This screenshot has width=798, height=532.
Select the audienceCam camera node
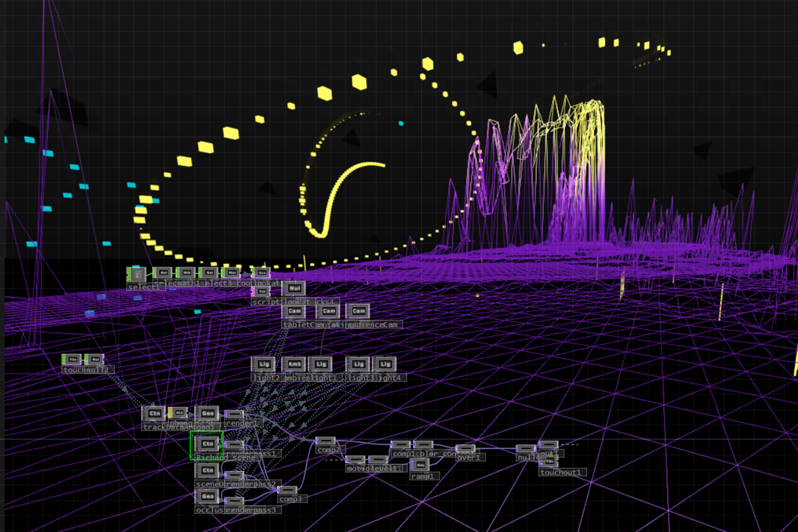click(x=359, y=311)
